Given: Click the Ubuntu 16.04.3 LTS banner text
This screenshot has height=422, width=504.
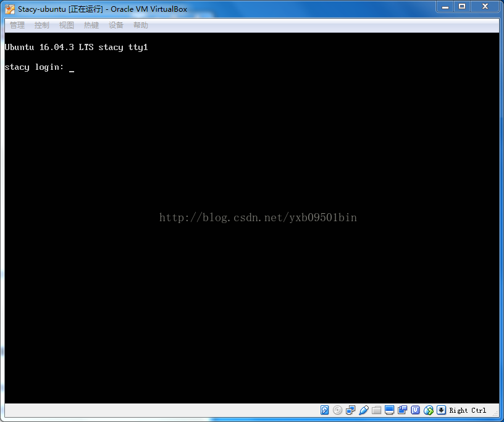Looking at the screenshot, I should tap(76, 48).
